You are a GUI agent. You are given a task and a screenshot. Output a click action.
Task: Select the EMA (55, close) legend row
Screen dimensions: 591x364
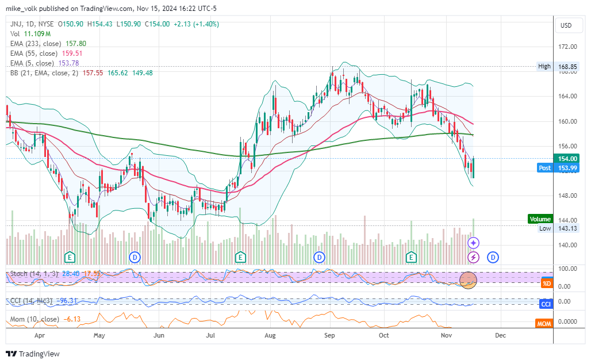pos(46,53)
